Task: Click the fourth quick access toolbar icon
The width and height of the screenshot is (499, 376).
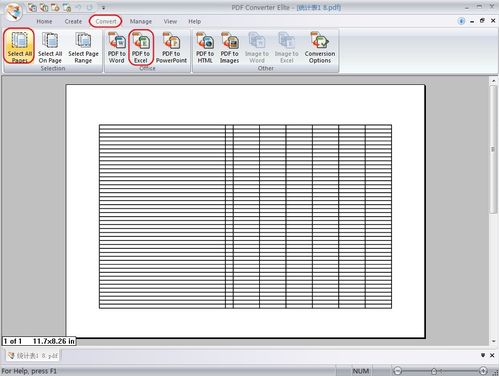Action: [67, 7]
